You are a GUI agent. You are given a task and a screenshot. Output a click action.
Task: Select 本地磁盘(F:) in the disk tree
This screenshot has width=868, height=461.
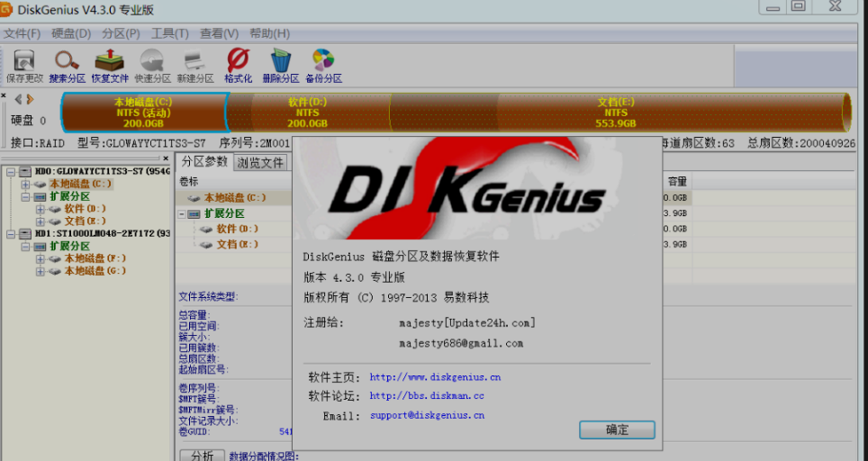point(95,258)
